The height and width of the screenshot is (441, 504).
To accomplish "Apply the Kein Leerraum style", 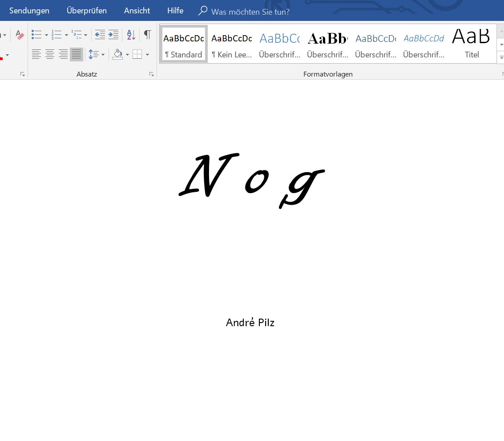I will (231, 44).
